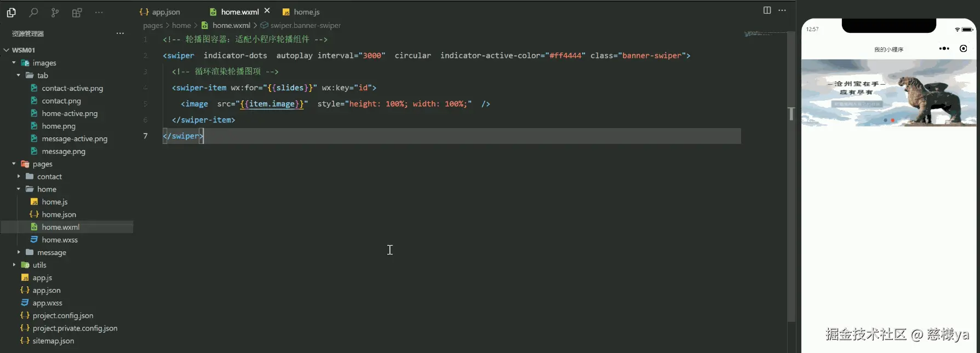980x353 pixels.
Task: Open editor more actions ellipsis
Action: click(782, 10)
